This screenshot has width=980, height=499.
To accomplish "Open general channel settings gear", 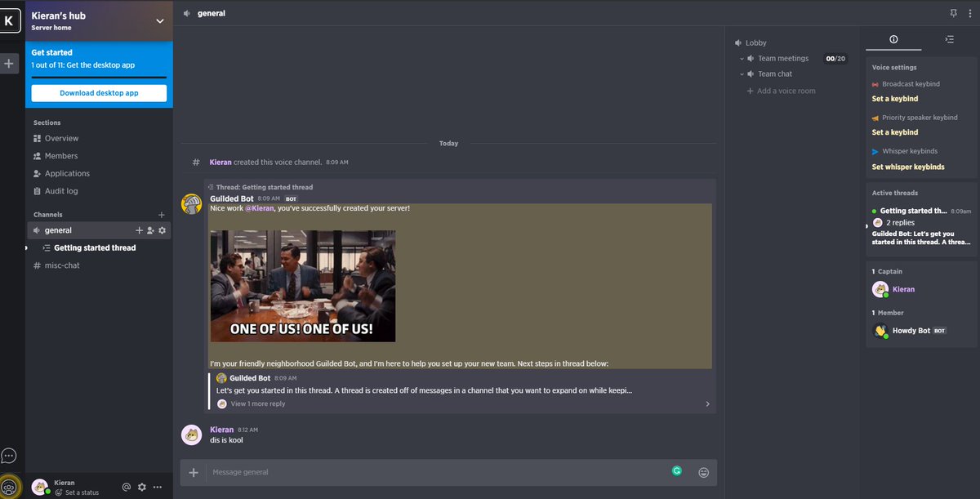I will click(x=162, y=231).
